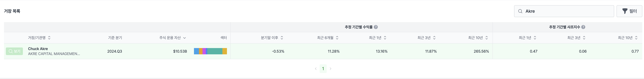
Task: Click the teal sector bar segment
Action: pyautogui.click(x=215, y=51)
